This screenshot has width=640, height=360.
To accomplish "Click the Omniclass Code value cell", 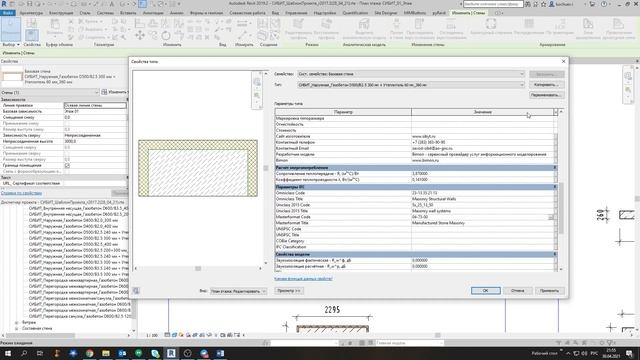I will click(482, 193).
